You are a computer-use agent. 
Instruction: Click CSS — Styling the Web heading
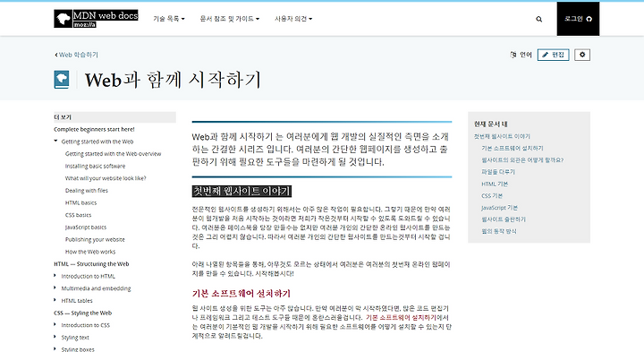(x=82, y=313)
